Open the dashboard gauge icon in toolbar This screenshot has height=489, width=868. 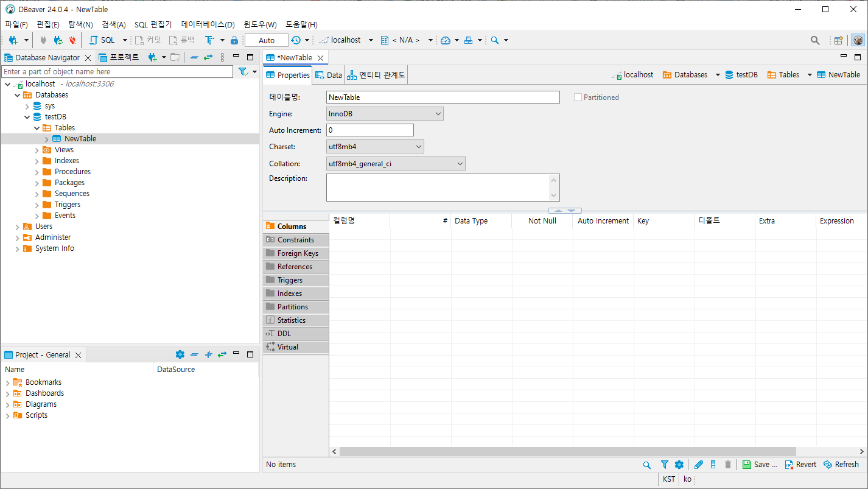(x=446, y=40)
